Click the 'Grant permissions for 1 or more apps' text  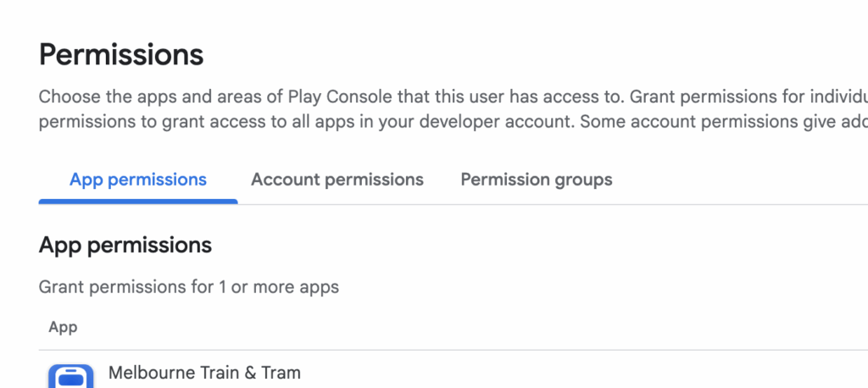pyautogui.click(x=189, y=287)
